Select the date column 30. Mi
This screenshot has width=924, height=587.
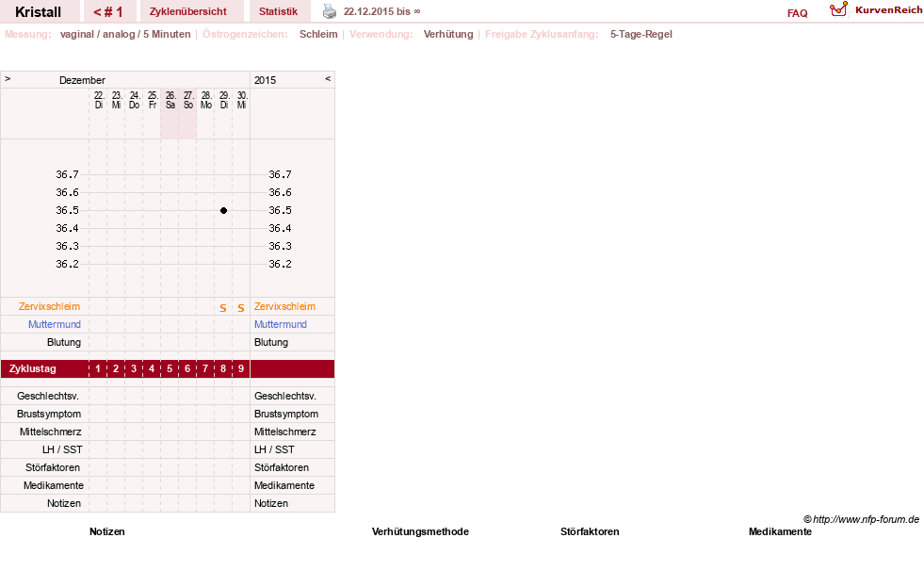pyautogui.click(x=242, y=100)
